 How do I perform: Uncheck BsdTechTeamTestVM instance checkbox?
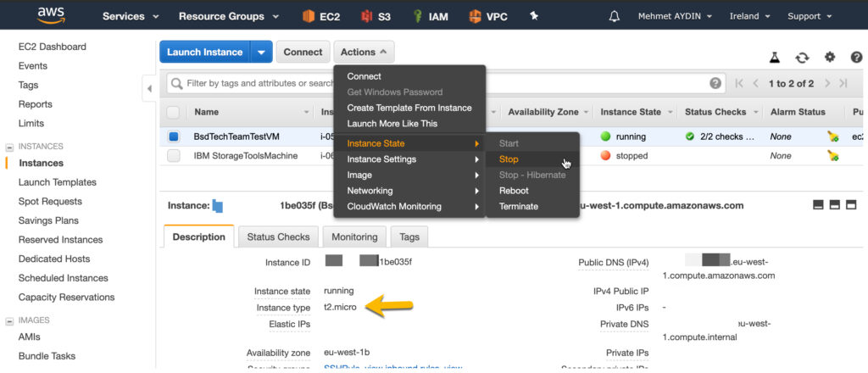[173, 136]
